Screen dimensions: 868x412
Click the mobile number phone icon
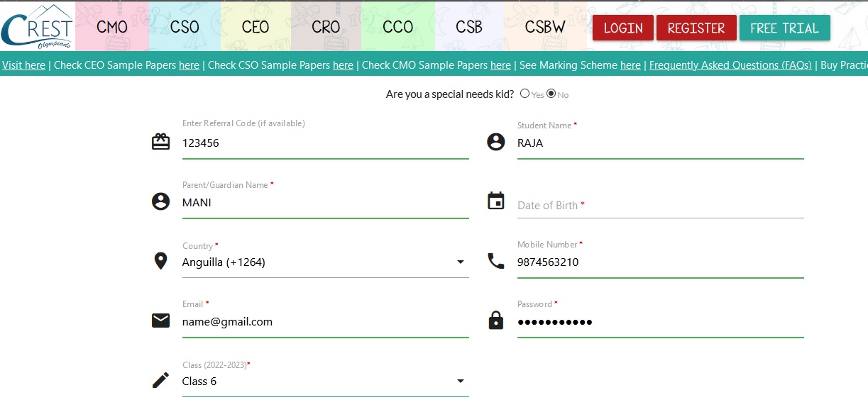tap(495, 261)
